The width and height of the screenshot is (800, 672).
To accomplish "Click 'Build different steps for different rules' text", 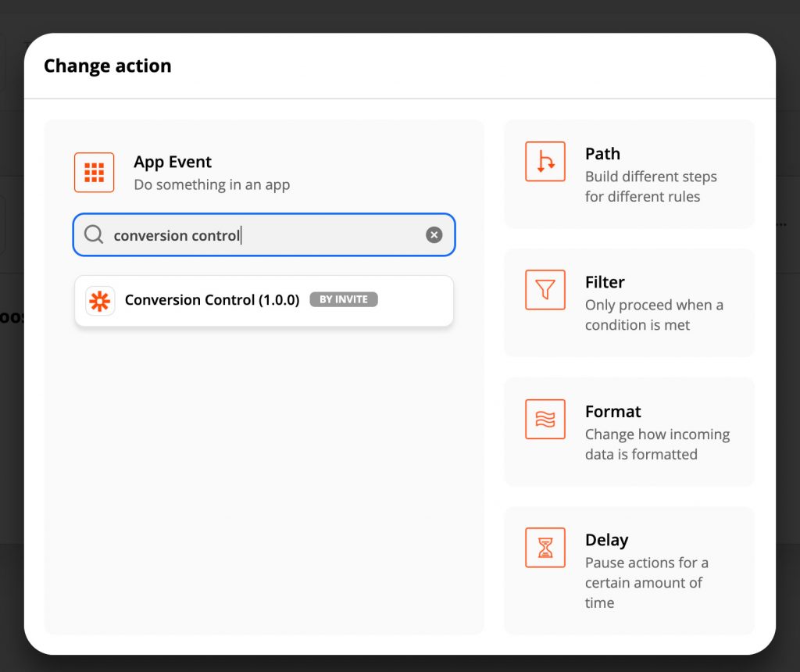I will [650, 187].
